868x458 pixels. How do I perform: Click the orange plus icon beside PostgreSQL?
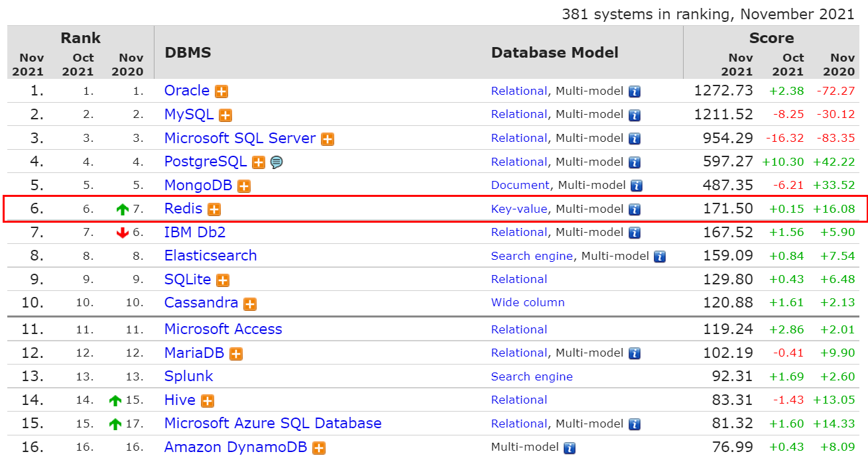(259, 162)
